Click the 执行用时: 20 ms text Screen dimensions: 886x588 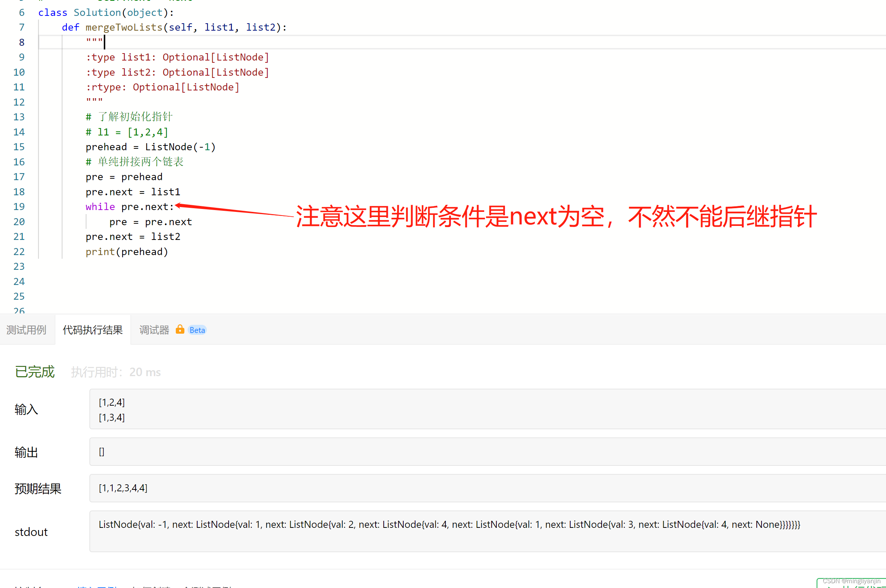[116, 372]
